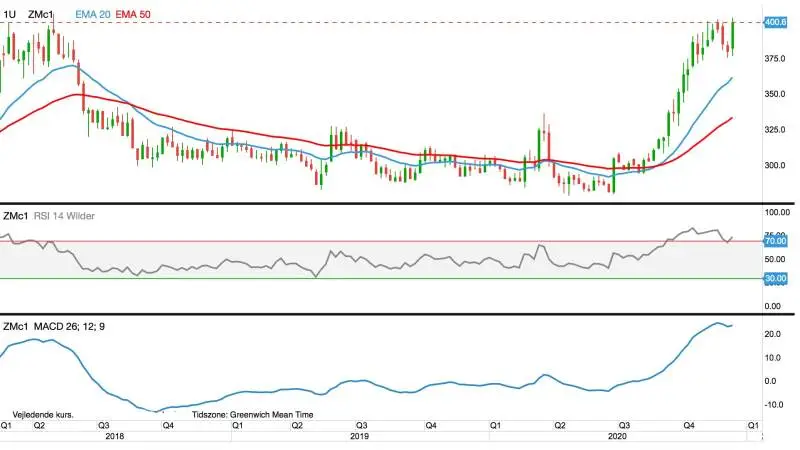Click the EMA 50 legend label
This screenshot has width=800, height=450.
coord(133,14)
